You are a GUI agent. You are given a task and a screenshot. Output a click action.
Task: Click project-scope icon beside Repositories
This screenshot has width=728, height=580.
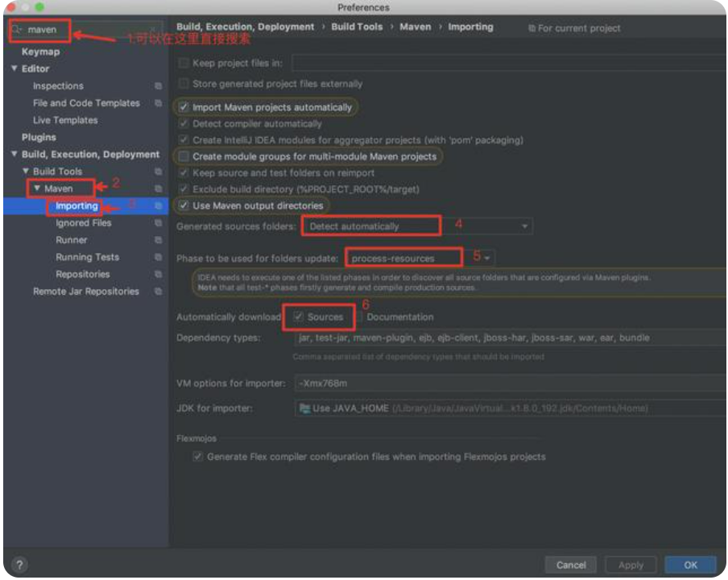coord(159,275)
